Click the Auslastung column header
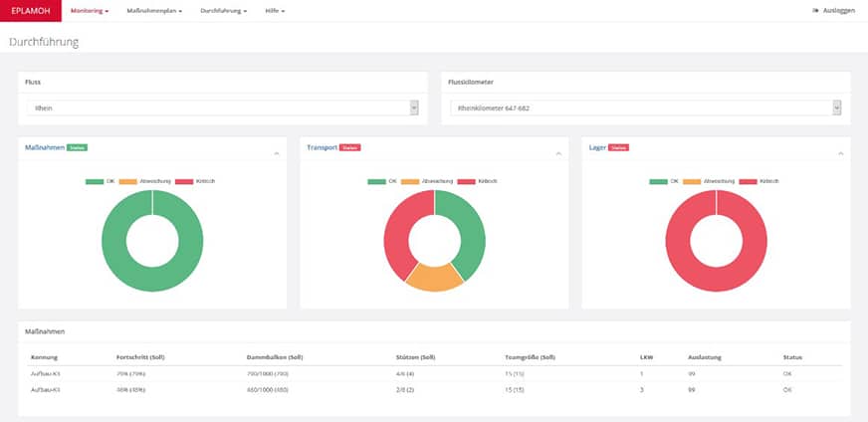 click(705, 357)
